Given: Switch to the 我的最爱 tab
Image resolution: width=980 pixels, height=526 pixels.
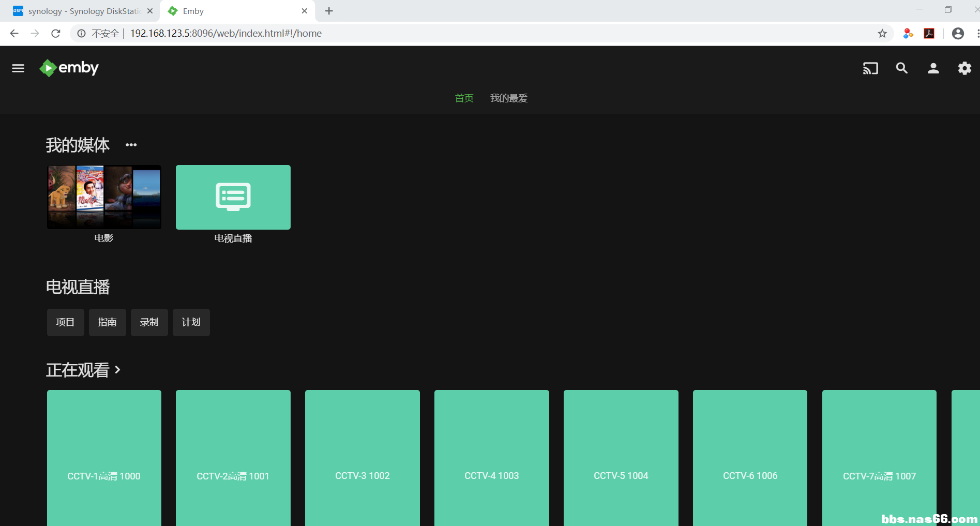Looking at the screenshot, I should (509, 98).
